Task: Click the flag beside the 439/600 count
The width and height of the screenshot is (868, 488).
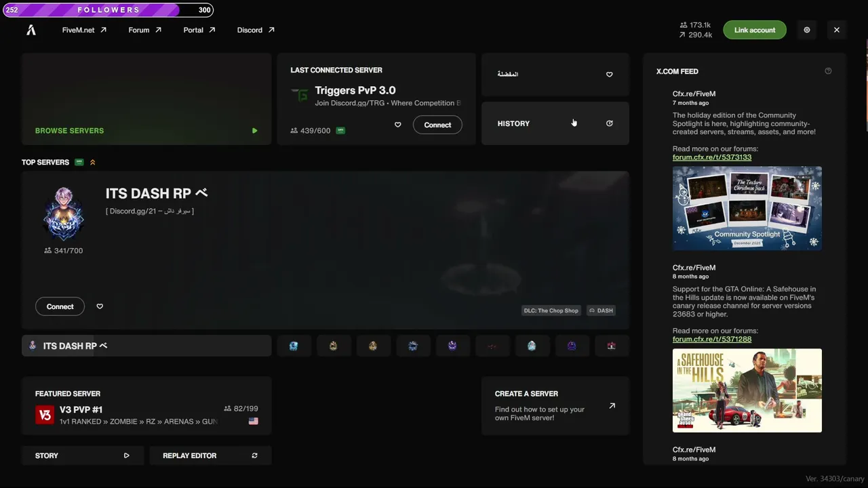Action: [340, 131]
